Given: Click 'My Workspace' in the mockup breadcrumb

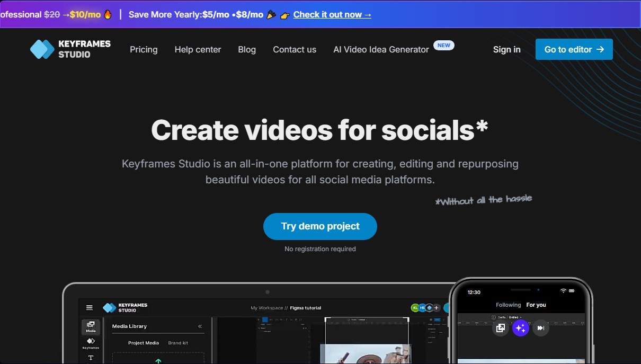Looking at the screenshot, I should 268,308.
